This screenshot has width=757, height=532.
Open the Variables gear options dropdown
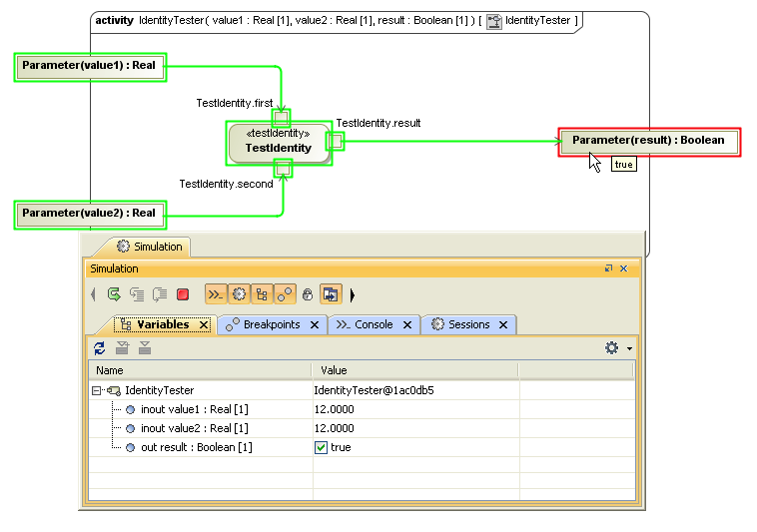617,347
